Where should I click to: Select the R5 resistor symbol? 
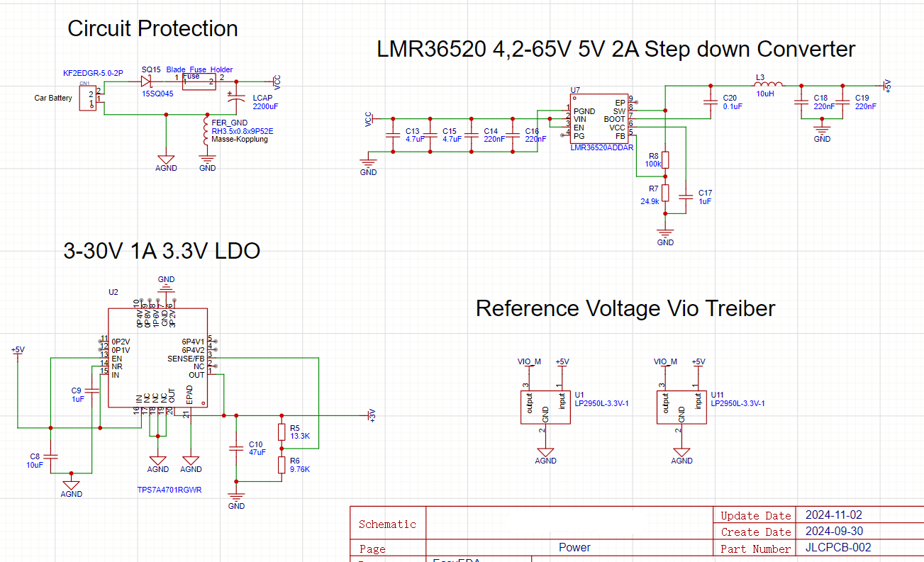tap(282, 432)
